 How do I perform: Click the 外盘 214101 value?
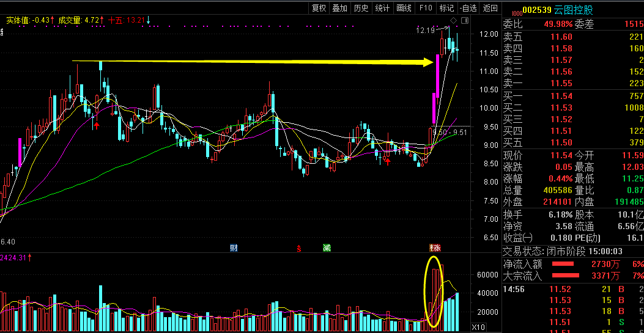point(558,202)
